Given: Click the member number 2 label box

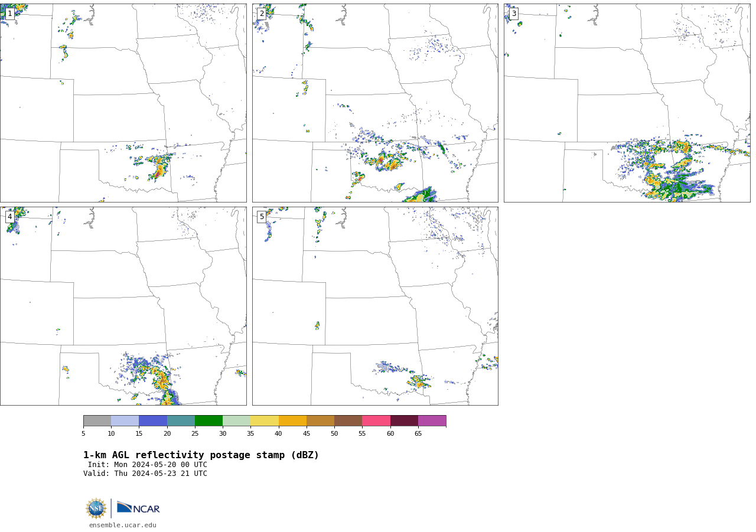Looking at the screenshot, I should pyautogui.click(x=262, y=14).
